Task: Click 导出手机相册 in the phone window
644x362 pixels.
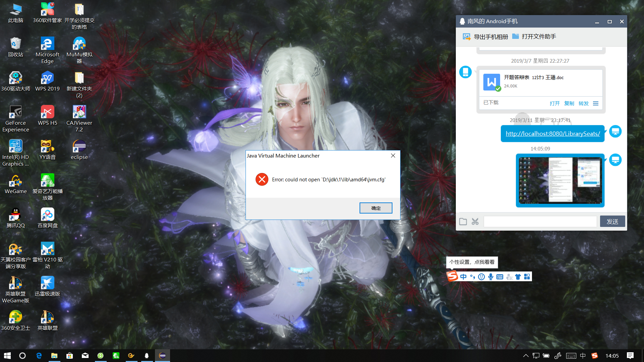Action: 485,37
